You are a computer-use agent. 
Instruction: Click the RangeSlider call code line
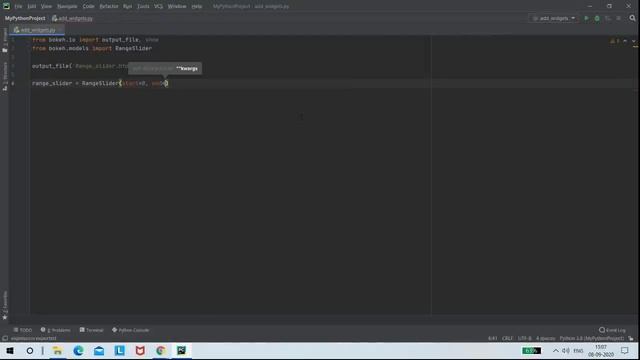coord(100,83)
